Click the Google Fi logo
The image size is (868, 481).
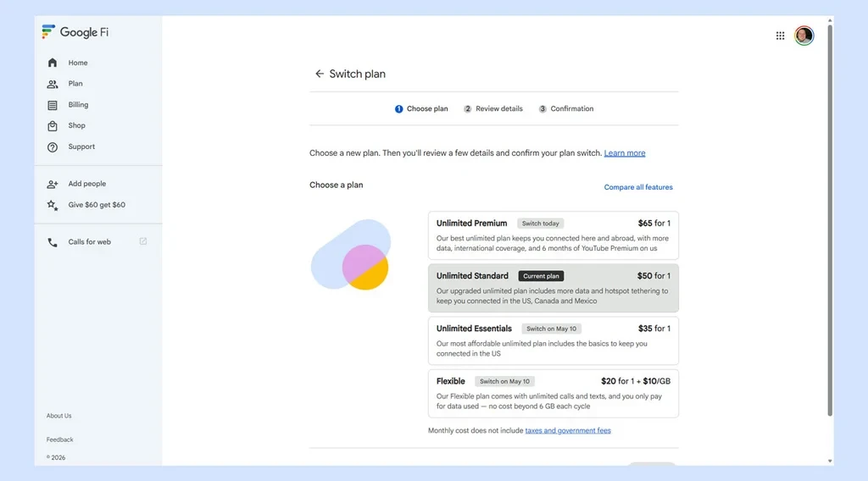tap(75, 32)
